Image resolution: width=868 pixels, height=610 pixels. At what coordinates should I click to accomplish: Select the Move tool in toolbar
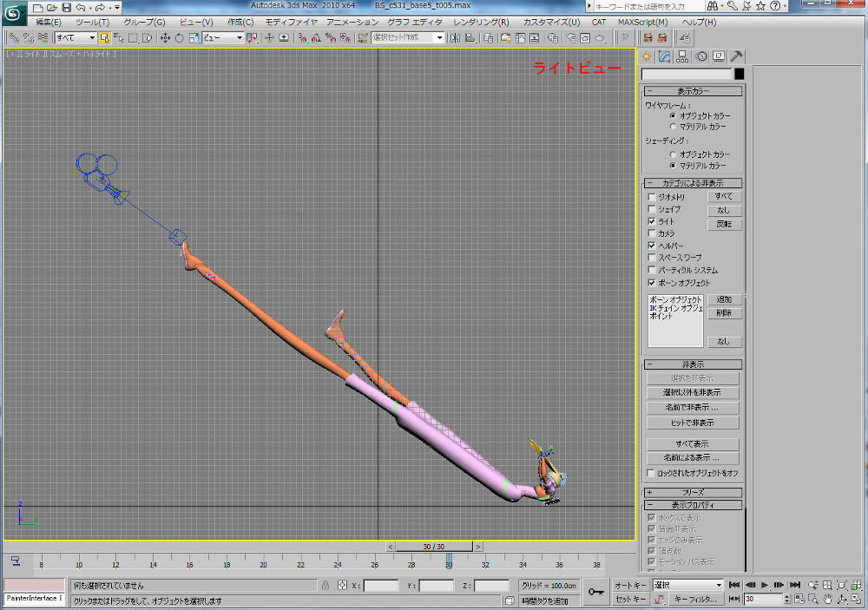[x=165, y=38]
